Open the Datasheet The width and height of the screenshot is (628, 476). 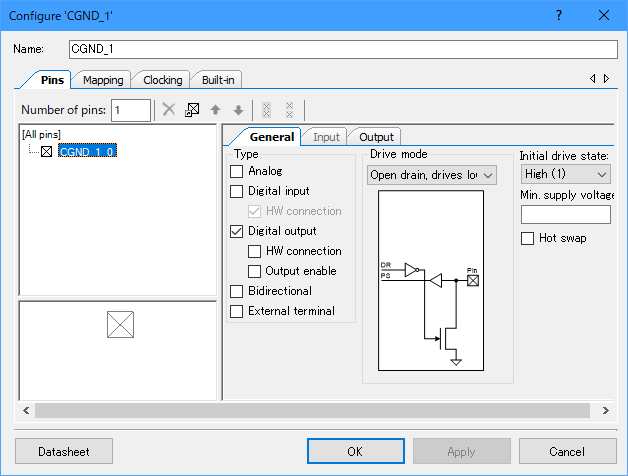point(64,451)
